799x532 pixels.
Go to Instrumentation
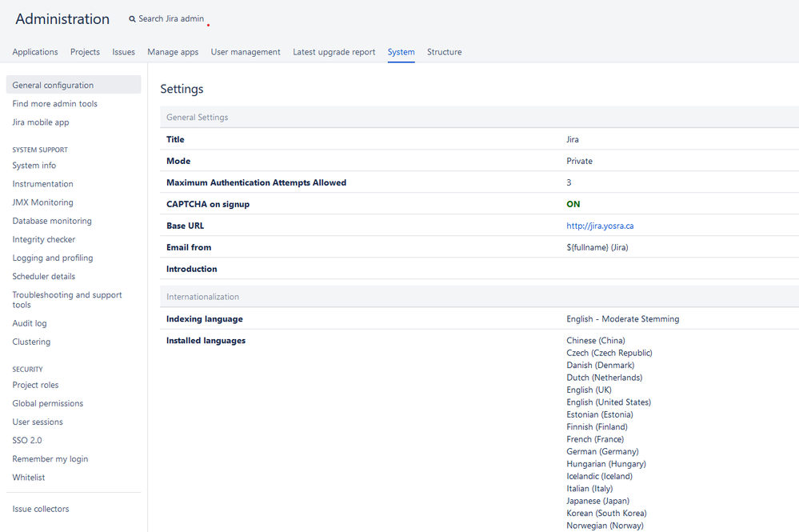(x=43, y=184)
